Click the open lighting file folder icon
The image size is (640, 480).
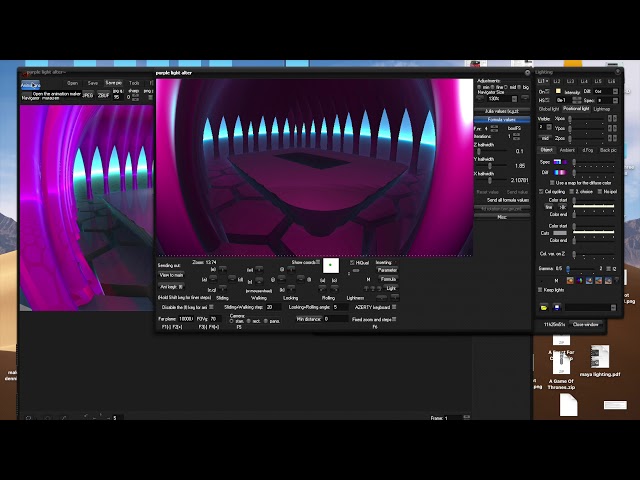click(544, 307)
